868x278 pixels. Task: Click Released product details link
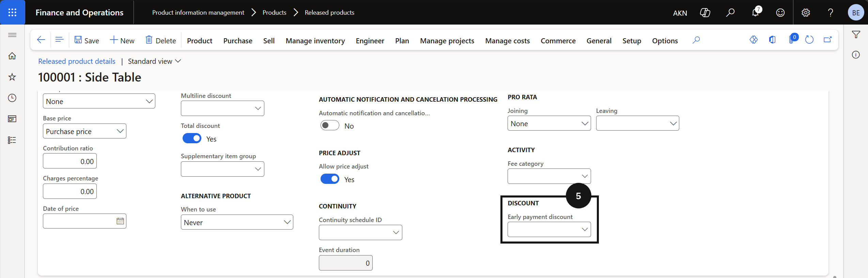tap(77, 61)
